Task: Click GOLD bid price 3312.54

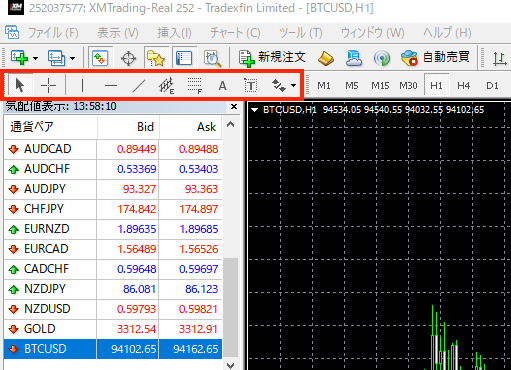Action: click(136, 329)
